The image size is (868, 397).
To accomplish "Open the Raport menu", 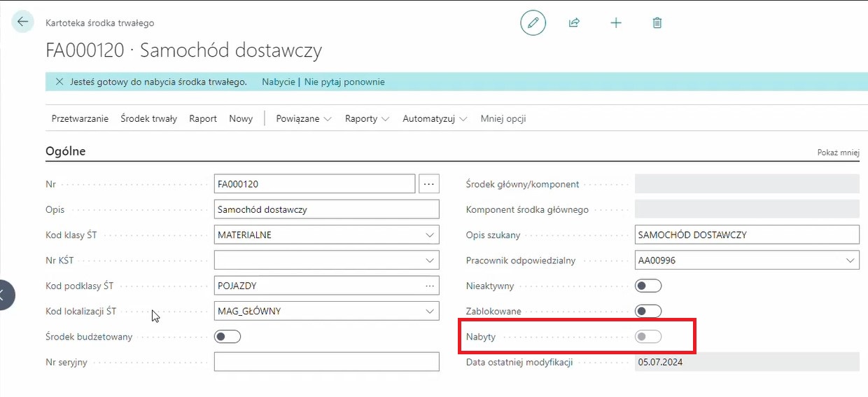I will point(203,119).
